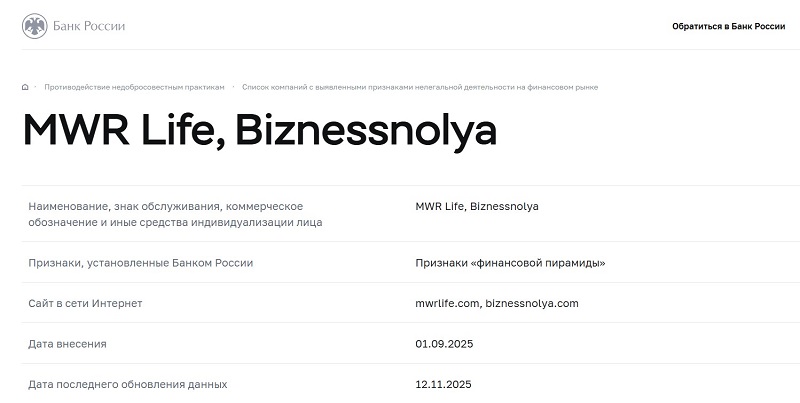The image size is (800, 403).
Task: Click the page heading «MWR Life, Biznessnolya»
Action: tap(259, 131)
